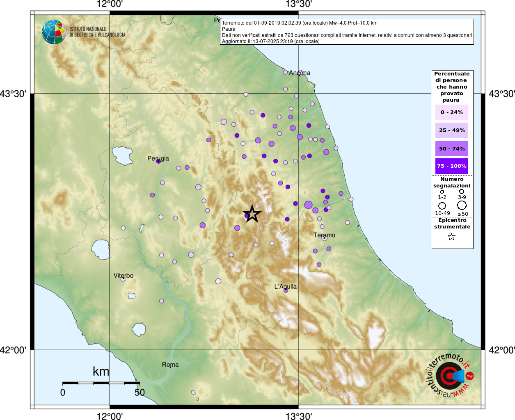
Task: Click the large data circle north of Teramo
Action: coord(308,205)
